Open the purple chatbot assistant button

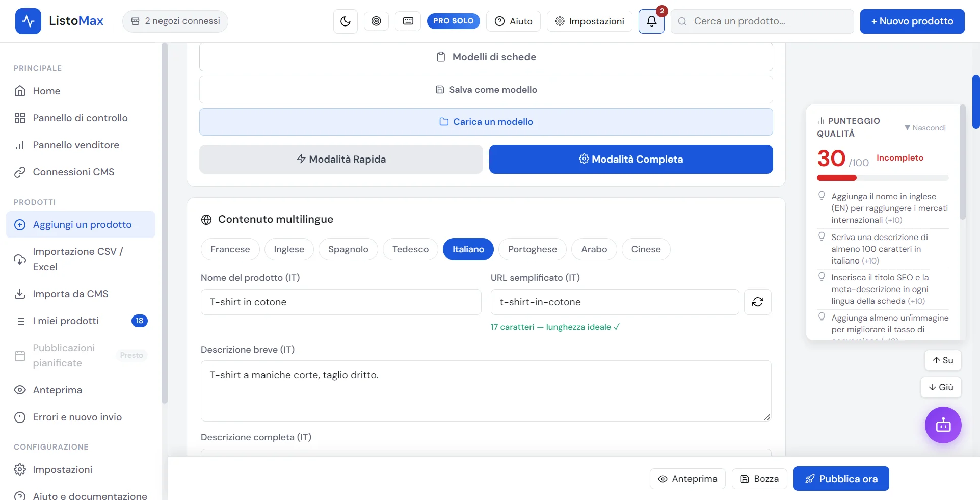click(x=943, y=425)
